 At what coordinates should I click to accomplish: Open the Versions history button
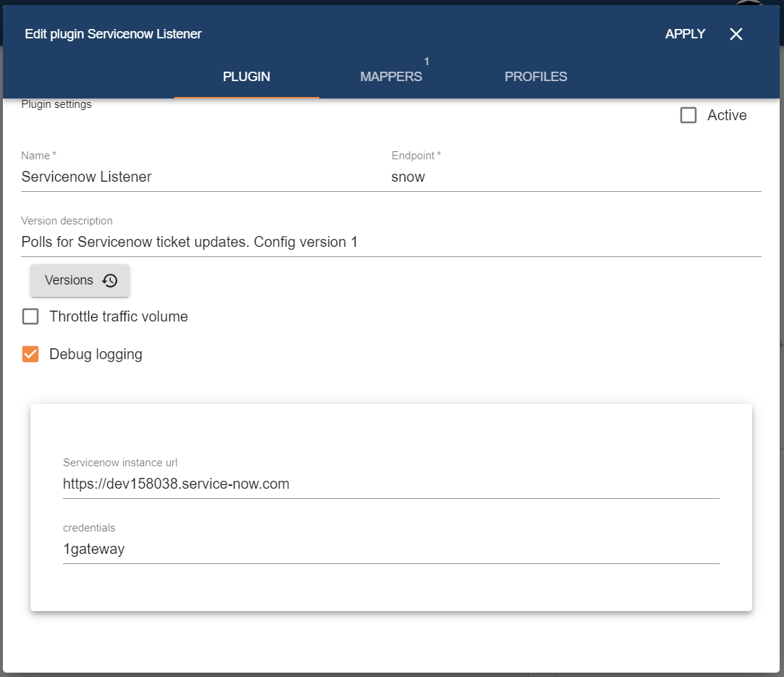tap(80, 280)
